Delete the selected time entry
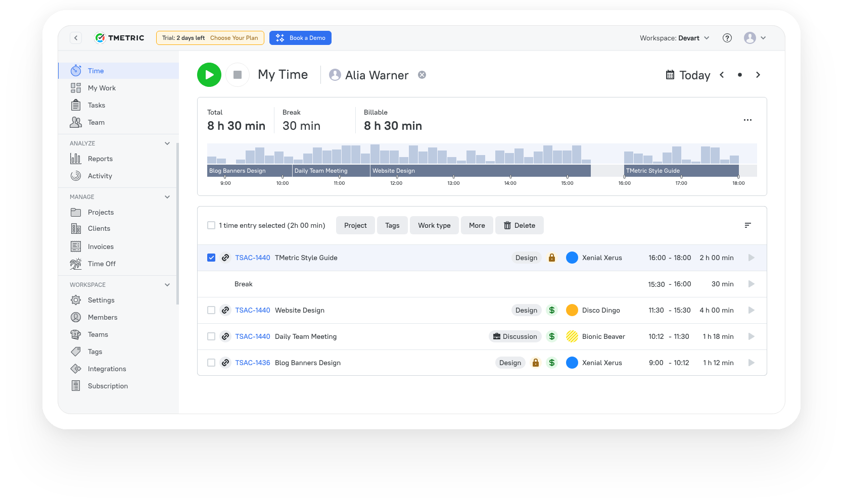This screenshot has width=843, height=504. [x=520, y=225]
